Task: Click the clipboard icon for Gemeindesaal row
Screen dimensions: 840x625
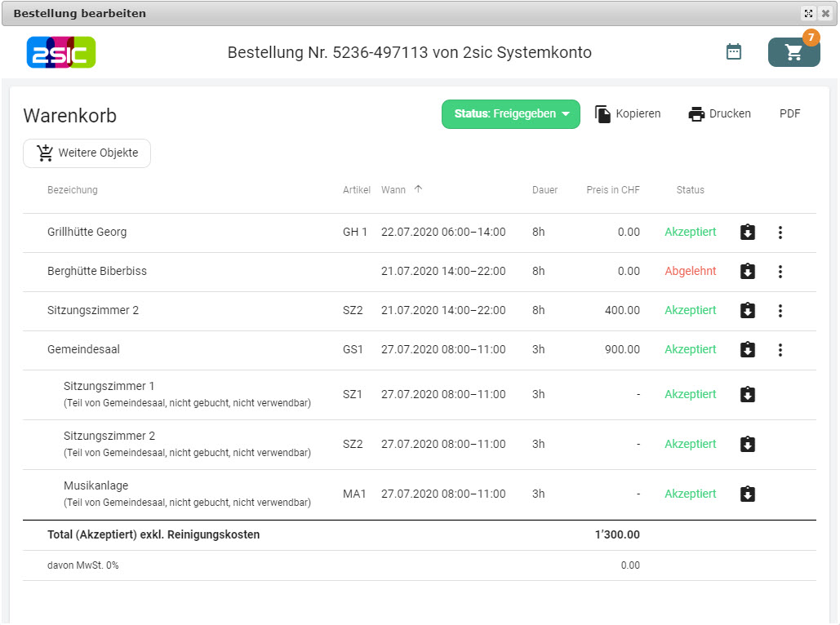Action: [747, 350]
